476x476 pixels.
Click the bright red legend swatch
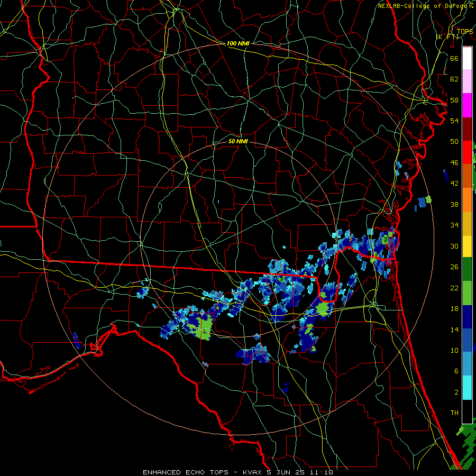[467, 152]
